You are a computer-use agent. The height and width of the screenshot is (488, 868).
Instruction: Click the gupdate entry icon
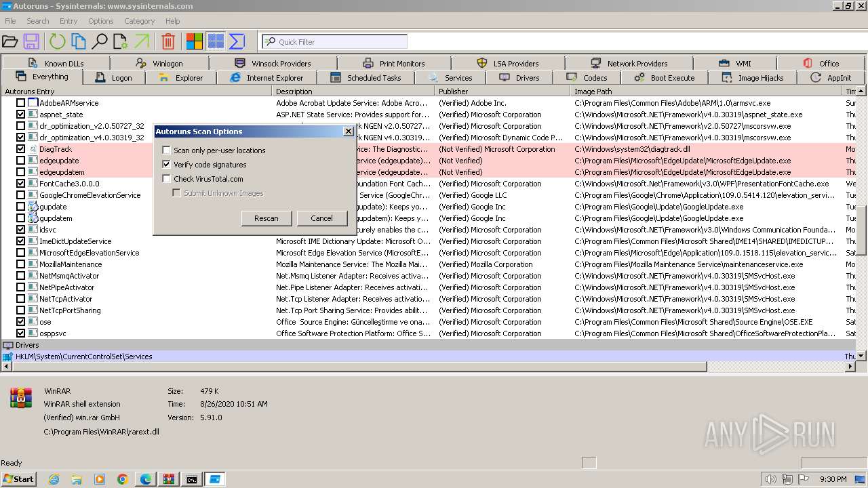click(x=33, y=207)
